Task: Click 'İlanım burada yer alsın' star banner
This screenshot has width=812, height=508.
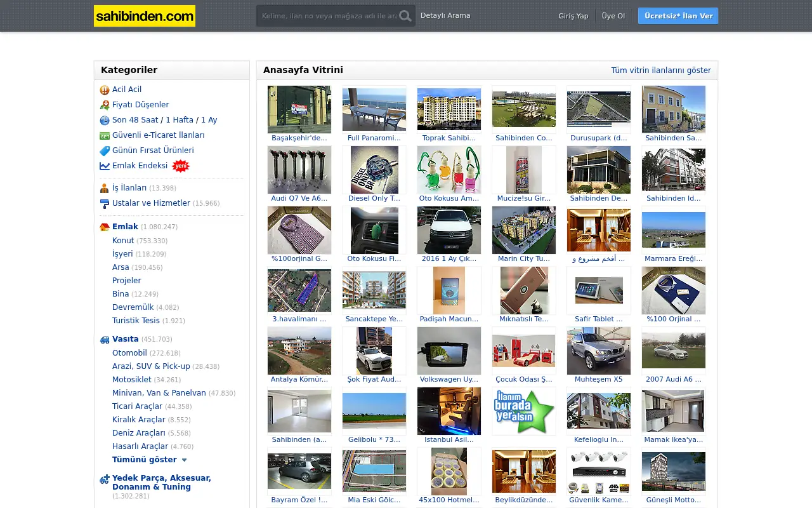Action: [524, 411]
